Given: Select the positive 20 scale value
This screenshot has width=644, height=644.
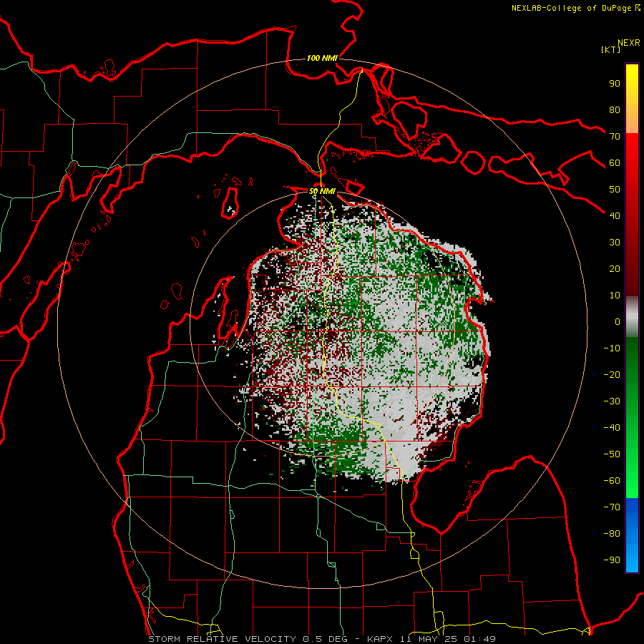Looking at the screenshot, I should coord(615,268).
